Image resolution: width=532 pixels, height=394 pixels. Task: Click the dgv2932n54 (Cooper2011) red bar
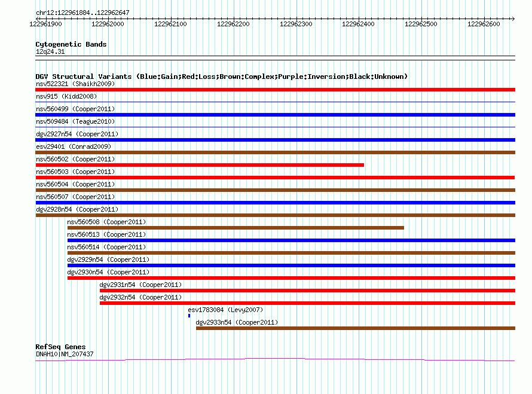coord(307,303)
